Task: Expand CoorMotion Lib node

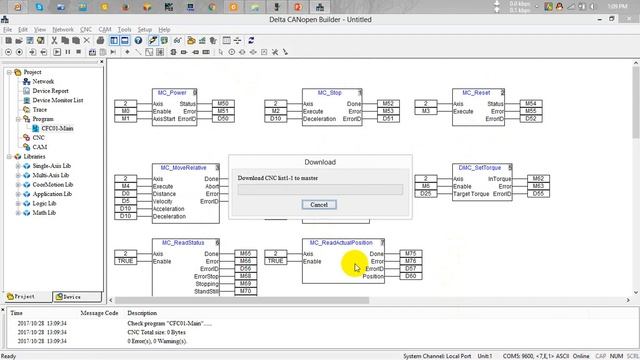Action: tap(18, 185)
